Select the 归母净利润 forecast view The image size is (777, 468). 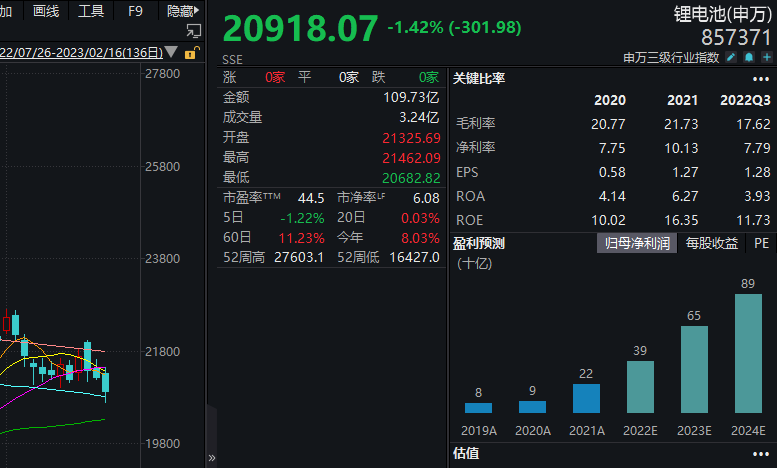pyautogui.click(x=637, y=243)
